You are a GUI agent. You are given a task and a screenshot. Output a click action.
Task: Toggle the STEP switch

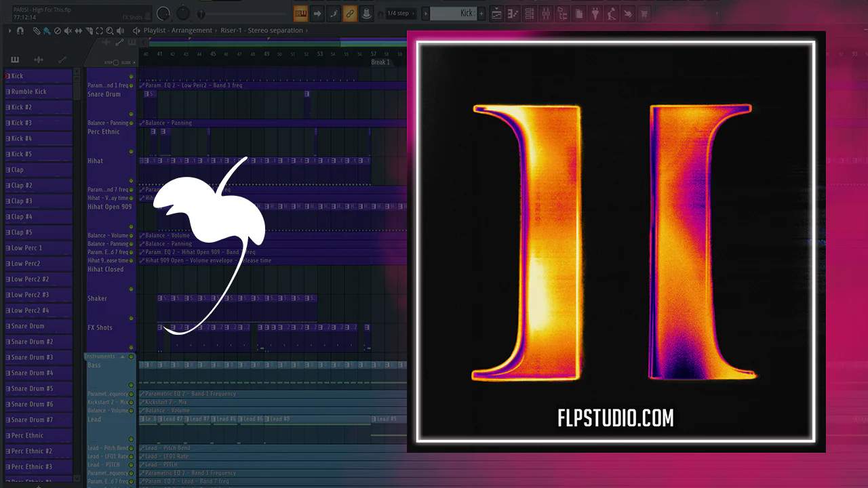[116, 62]
